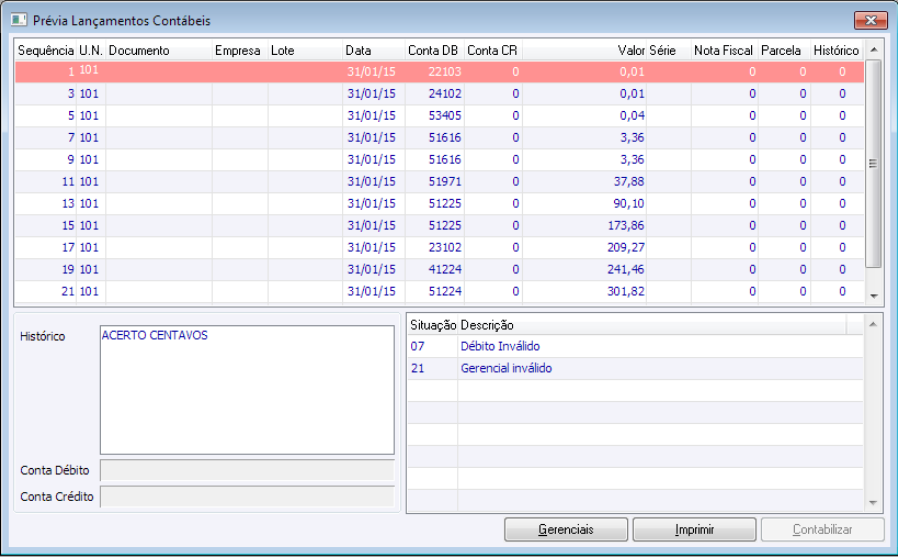Click the window icon beside Prévia Lançamentos Contábeis

[18, 20]
